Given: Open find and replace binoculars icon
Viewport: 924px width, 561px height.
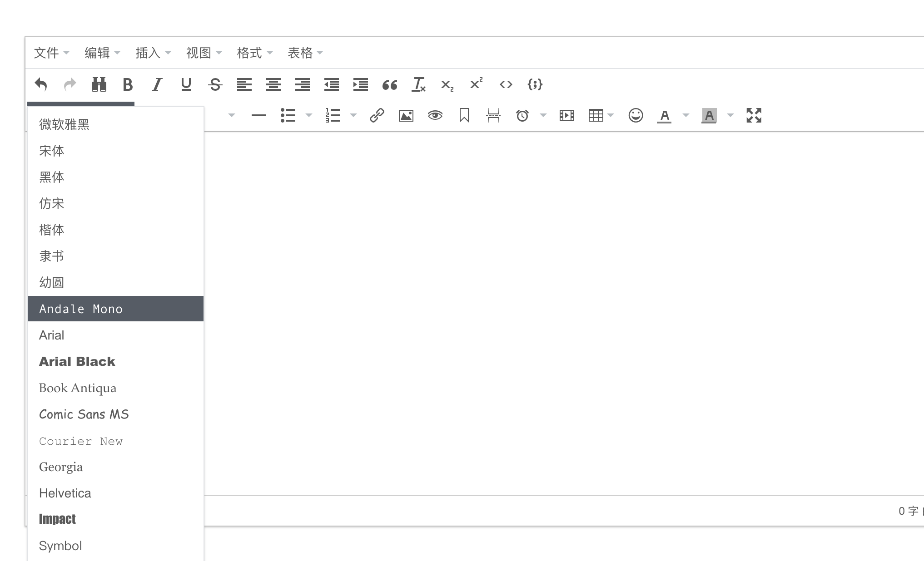Looking at the screenshot, I should point(99,84).
